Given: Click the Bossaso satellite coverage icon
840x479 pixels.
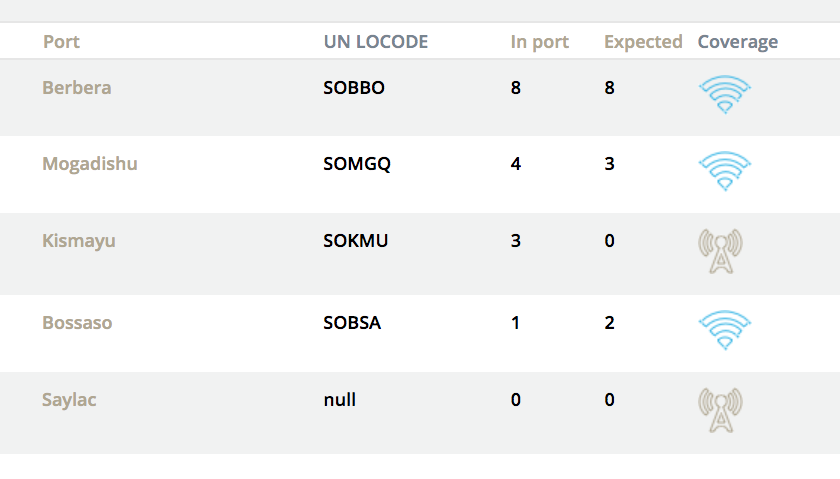Looking at the screenshot, I should pos(724,329).
